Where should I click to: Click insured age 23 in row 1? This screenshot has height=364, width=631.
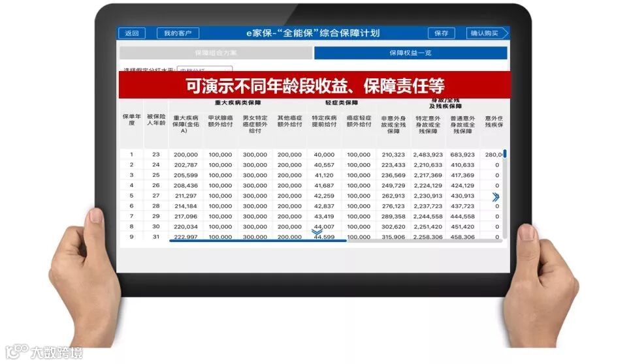click(156, 155)
